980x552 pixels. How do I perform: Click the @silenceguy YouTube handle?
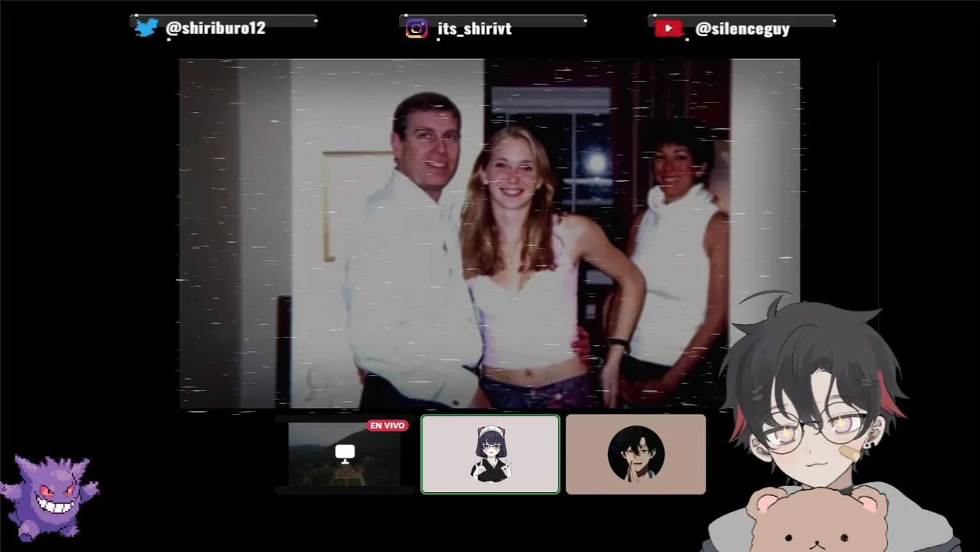(742, 29)
